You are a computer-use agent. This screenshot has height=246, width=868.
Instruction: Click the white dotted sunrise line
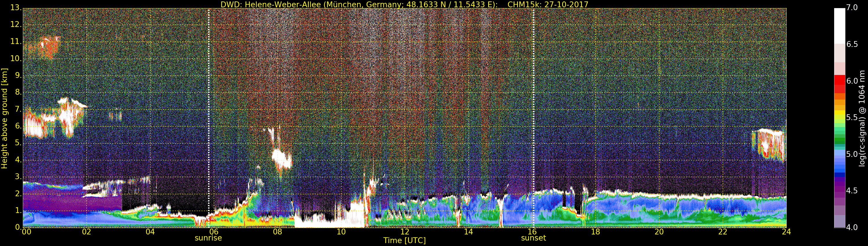(209, 101)
